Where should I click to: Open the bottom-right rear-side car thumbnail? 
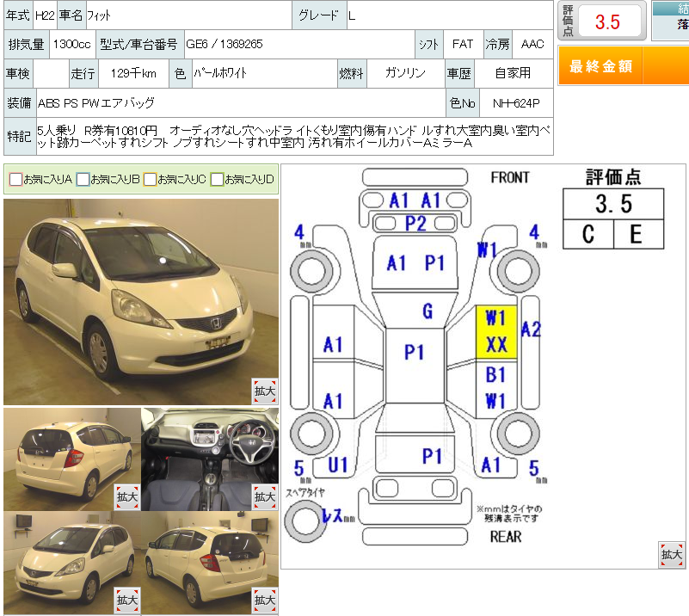(210, 563)
